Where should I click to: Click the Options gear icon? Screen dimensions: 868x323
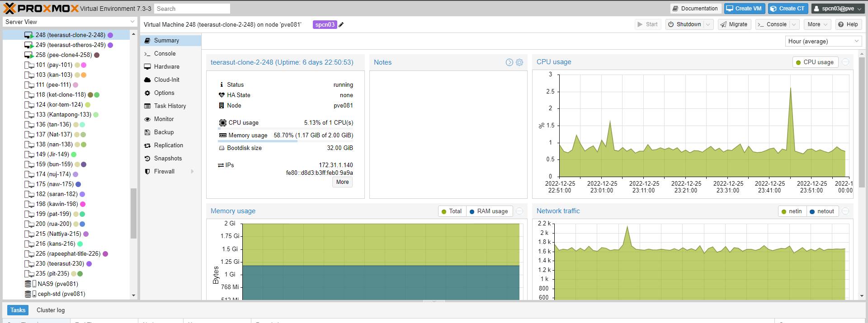click(147, 93)
